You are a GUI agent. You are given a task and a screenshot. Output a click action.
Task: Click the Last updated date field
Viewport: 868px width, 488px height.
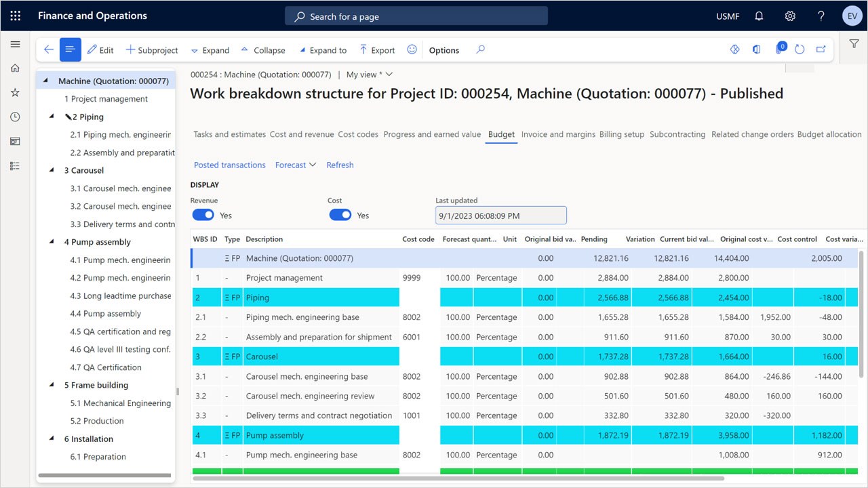pos(501,216)
